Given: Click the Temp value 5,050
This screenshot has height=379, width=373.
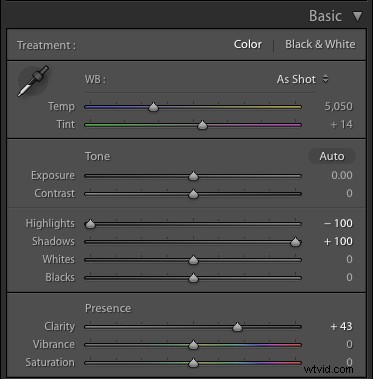Looking at the screenshot, I should tap(338, 107).
